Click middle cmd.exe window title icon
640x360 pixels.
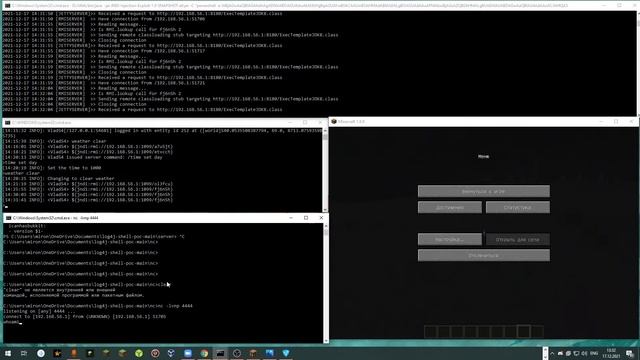coord(7,122)
